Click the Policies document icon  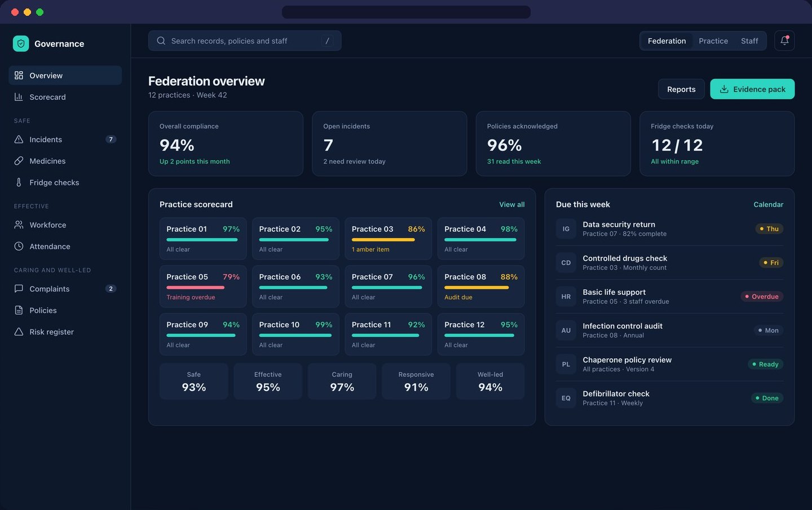19,310
